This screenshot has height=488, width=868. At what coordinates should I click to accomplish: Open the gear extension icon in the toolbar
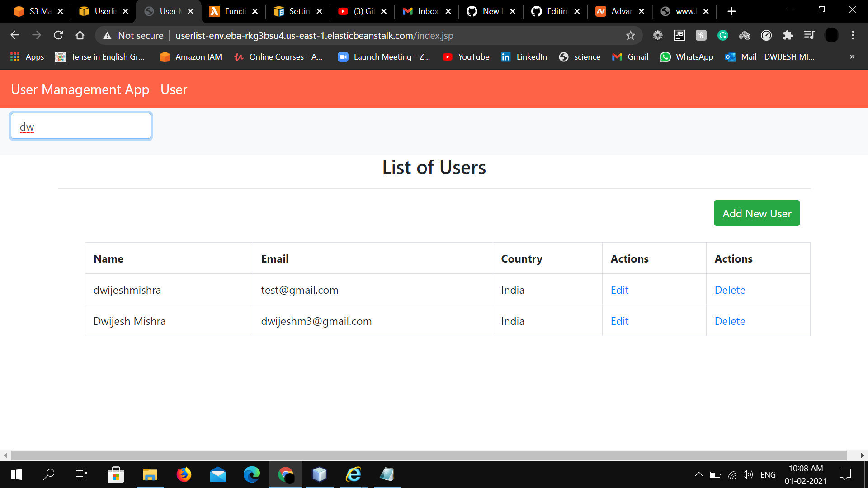coord(658,35)
